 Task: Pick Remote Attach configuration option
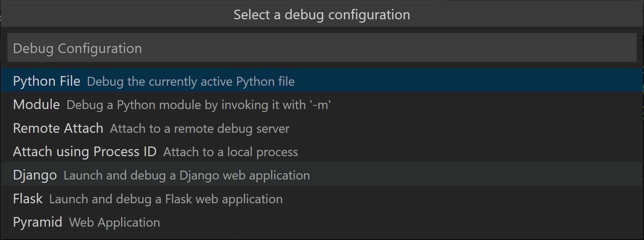(58, 128)
